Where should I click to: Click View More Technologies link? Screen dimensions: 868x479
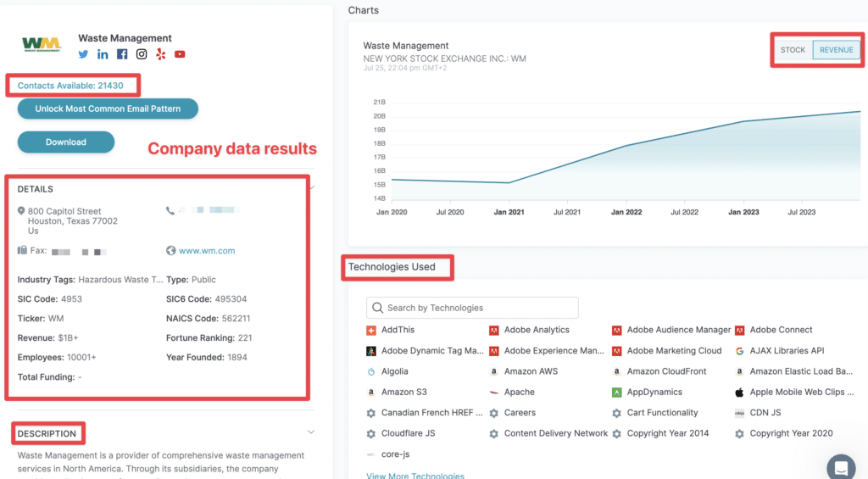[x=415, y=475]
